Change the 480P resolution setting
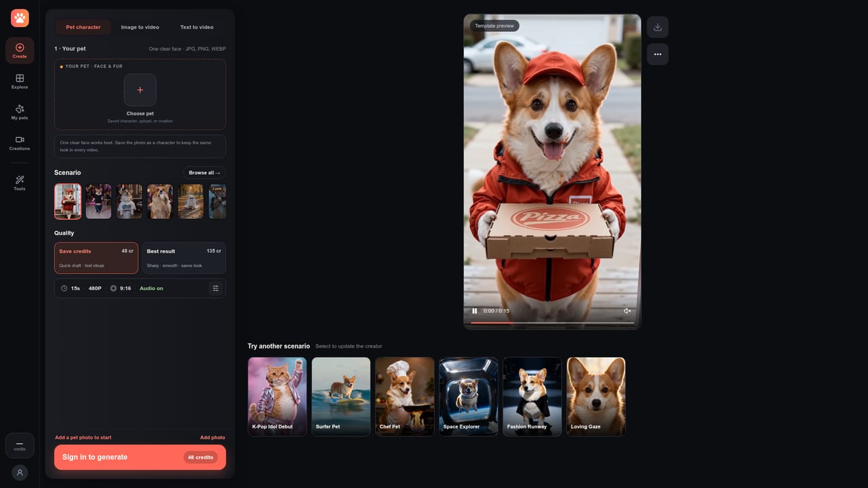 [95, 288]
